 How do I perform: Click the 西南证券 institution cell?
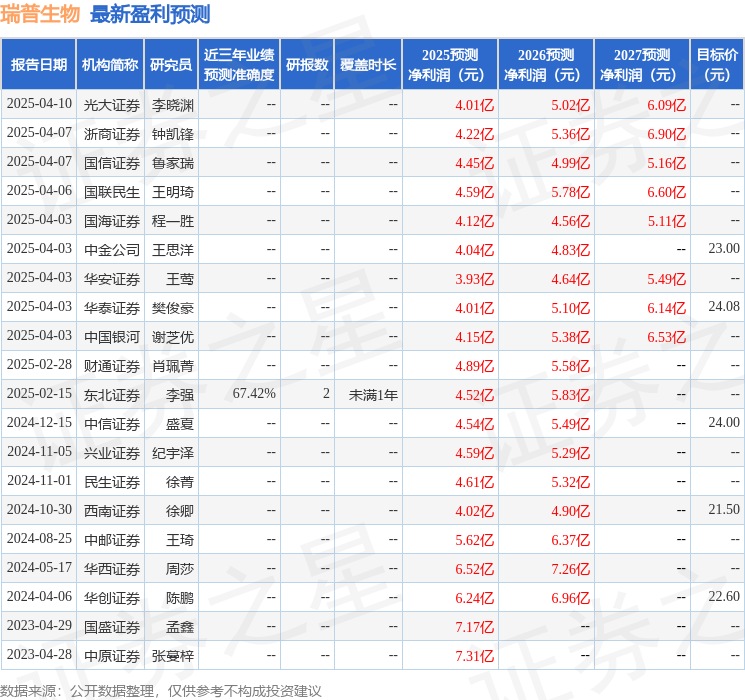[x=112, y=511]
